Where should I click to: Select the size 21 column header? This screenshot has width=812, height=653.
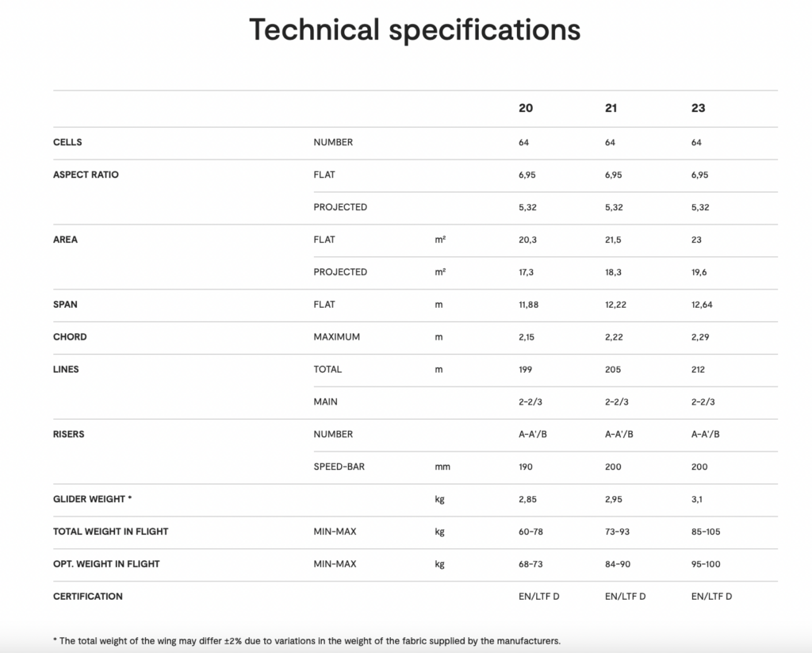point(611,108)
